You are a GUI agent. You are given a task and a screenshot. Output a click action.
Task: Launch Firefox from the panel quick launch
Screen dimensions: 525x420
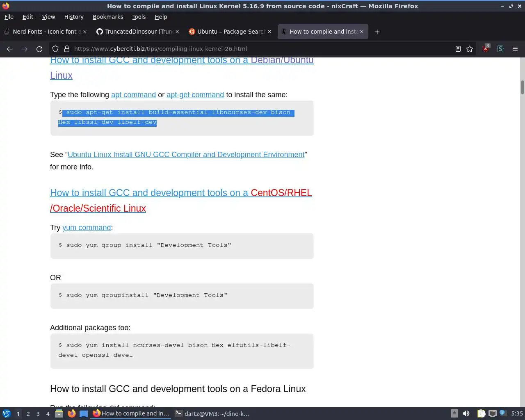coord(71,413)
